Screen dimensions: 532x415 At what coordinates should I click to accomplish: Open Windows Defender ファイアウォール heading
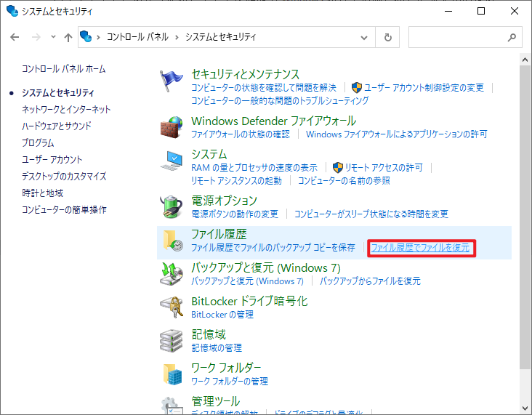[x=273, y=121]
